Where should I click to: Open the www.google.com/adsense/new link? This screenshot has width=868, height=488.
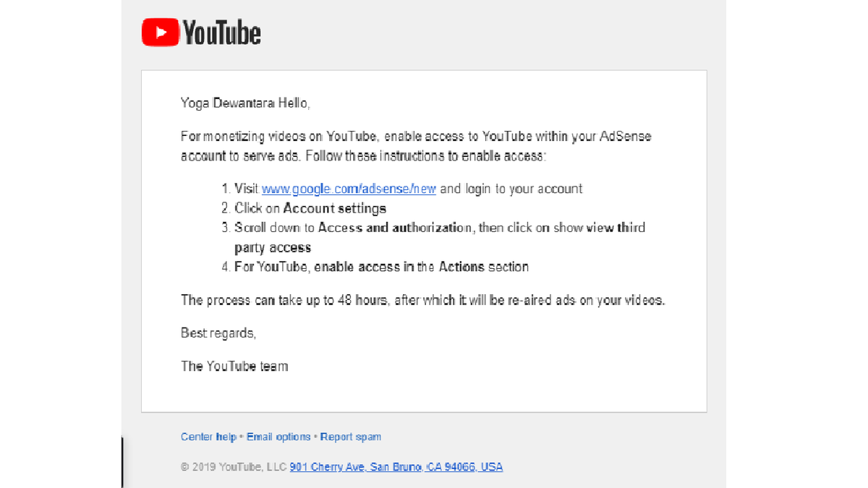(349, 189)
